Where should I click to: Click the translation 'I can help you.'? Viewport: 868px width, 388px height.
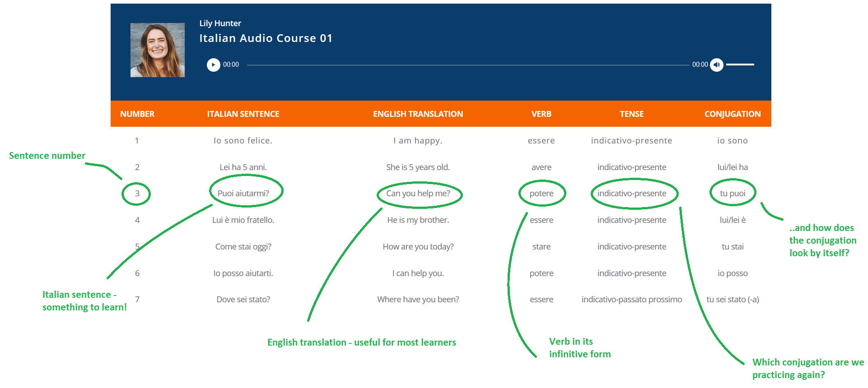(418, 273)
